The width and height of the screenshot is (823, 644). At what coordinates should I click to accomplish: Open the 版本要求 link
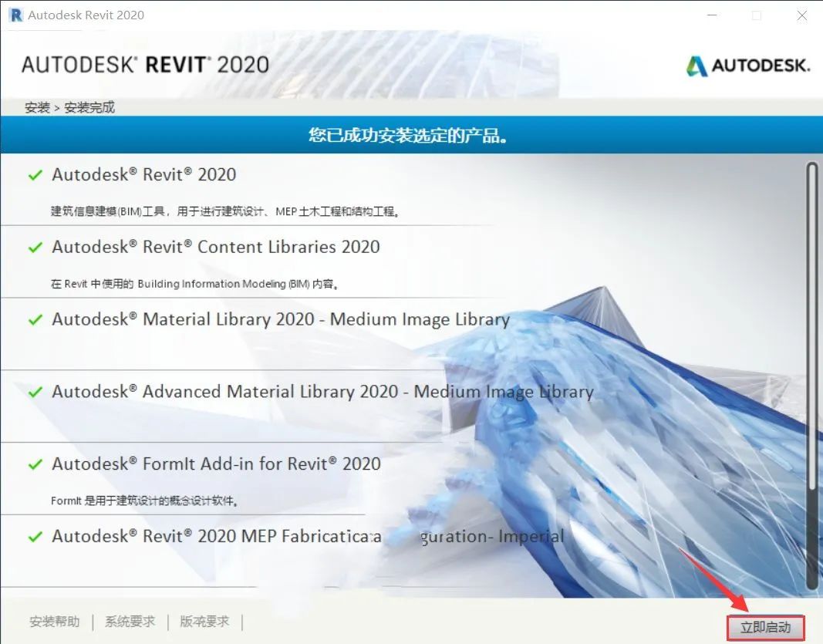point(204,622)
